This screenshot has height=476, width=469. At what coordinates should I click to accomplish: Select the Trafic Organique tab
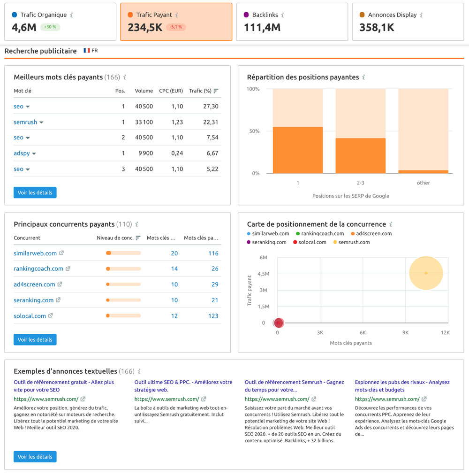(61, 22)
